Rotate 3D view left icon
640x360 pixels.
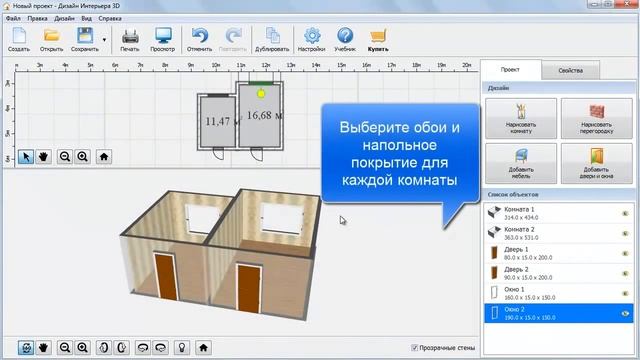[143, 348]
